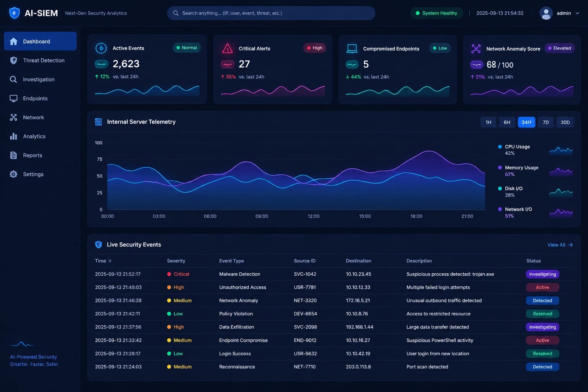Click the Active Events target icon
The image size is (588, 392).
(x=101, y=48)
